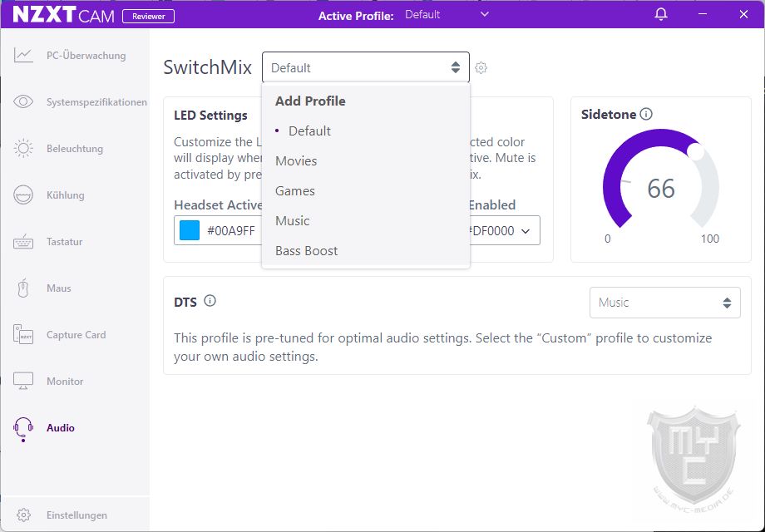The height and width of the screenshot is (532, 765).
Task: Open SwitchMix profile settings gear
Action: pyautogui.click(x=481, y=68)
